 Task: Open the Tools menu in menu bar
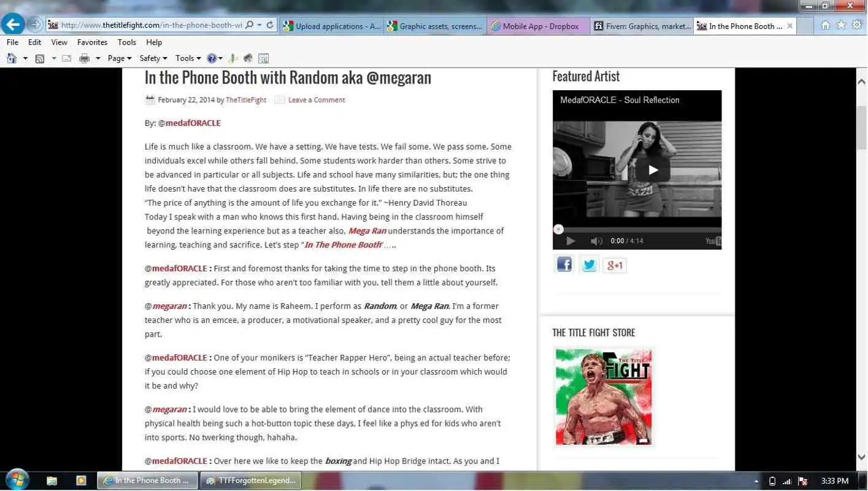127,42
